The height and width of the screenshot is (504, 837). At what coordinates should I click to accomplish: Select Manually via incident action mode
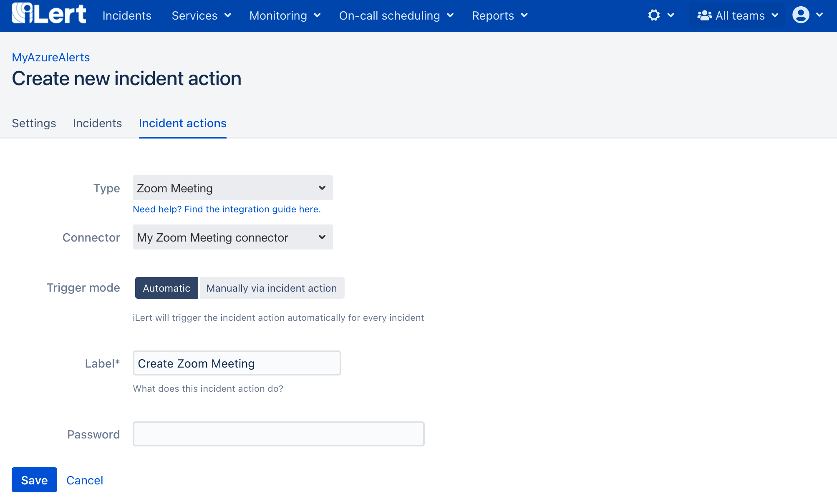272,288
